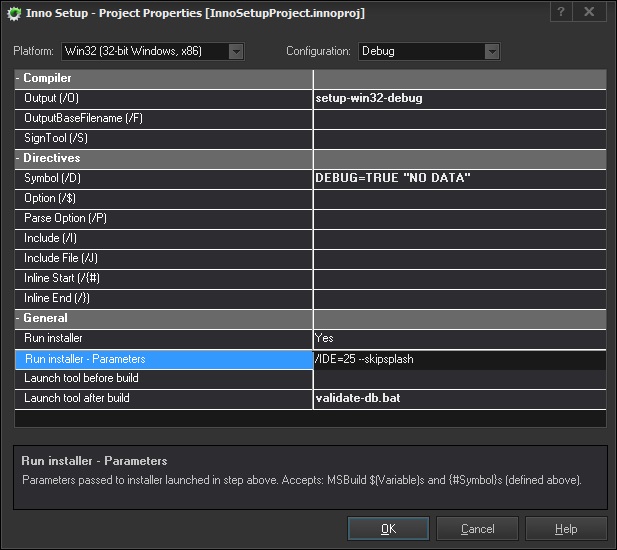617x550 pixels.
Task: Open the Configuration dropdown
Action: 429,52
